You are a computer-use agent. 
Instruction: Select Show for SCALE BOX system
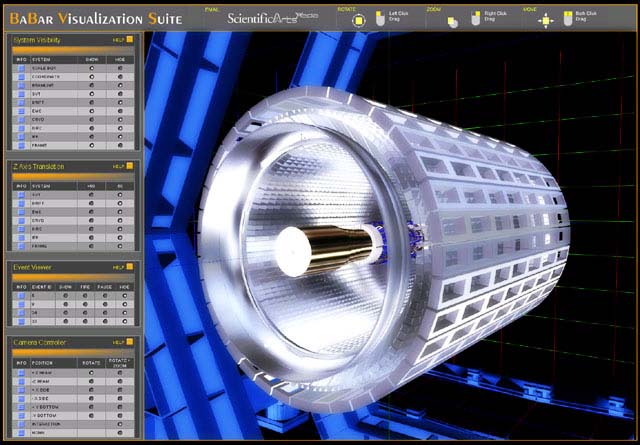(91, 68)
